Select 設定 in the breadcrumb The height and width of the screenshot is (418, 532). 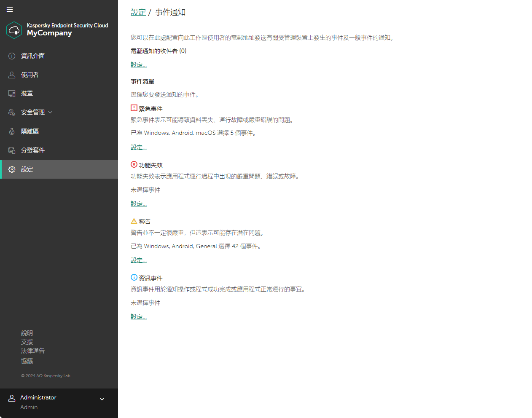[138, 12]
